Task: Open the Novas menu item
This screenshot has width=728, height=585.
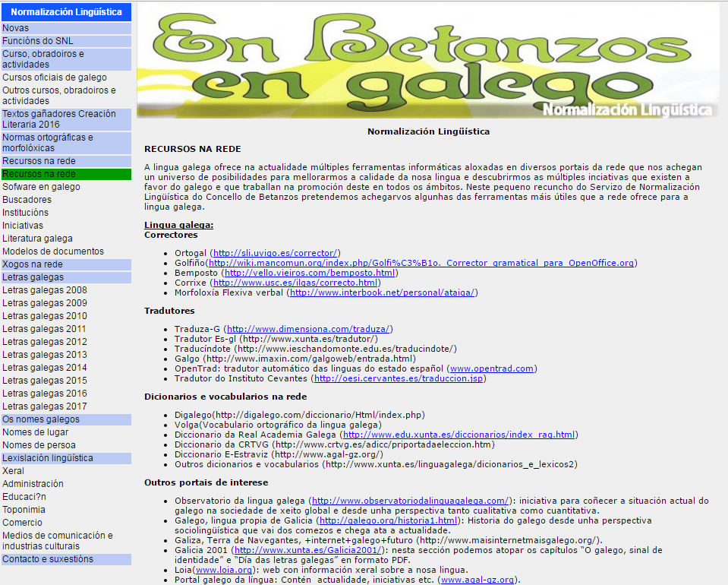Action: pyautogui.click(x=16, y=28)
